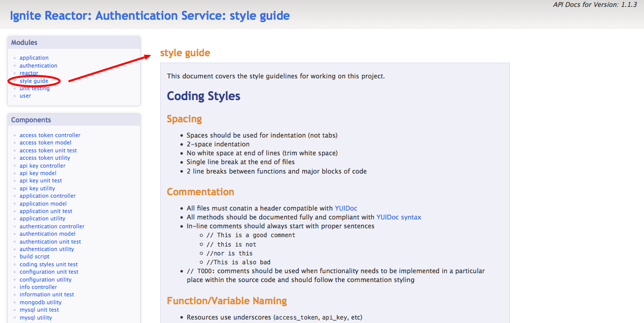This screenshot has height=323, width=644.
Task: Select the configuration utility component
Action: (x=45, y=279)
